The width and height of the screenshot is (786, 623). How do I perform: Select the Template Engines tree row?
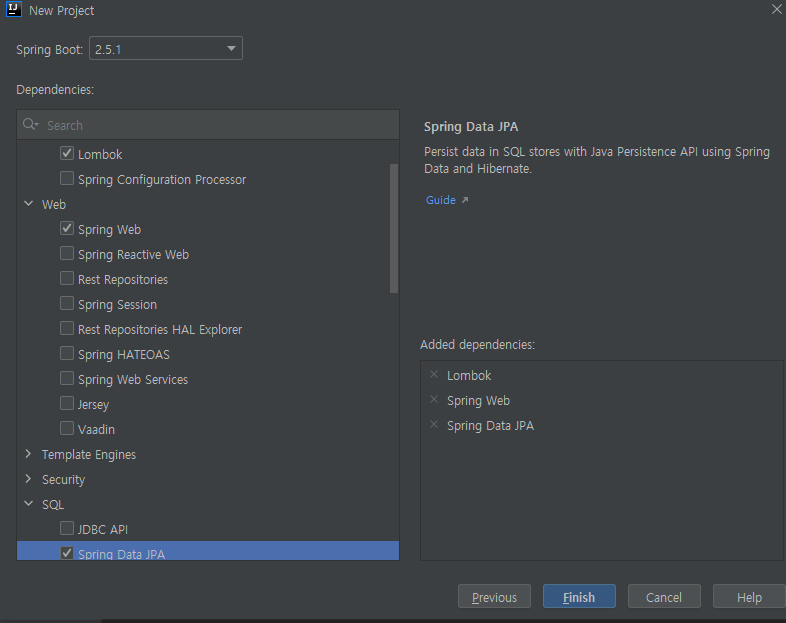(208, 454)
